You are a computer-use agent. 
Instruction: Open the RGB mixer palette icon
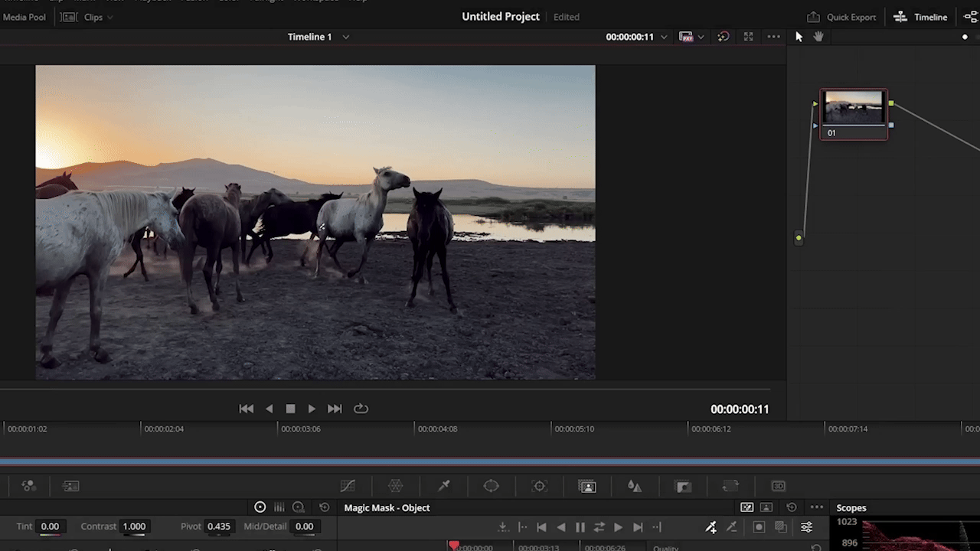(x=70, y=486)
